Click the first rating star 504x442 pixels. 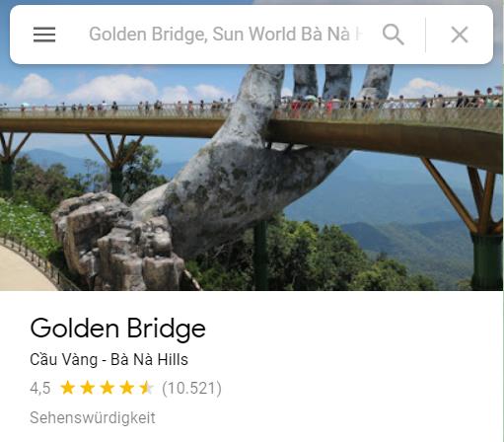68,388
